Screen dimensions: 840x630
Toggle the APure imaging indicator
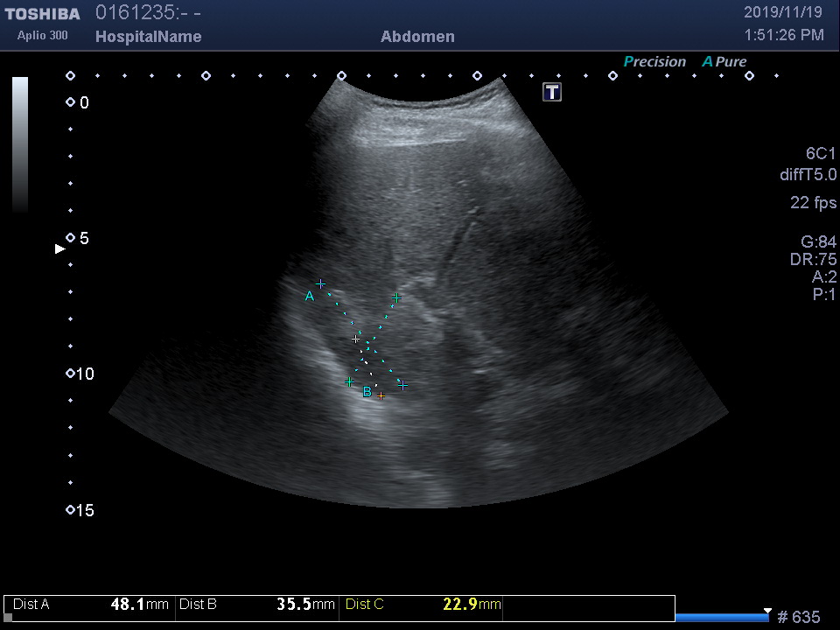tap(724, 62)
